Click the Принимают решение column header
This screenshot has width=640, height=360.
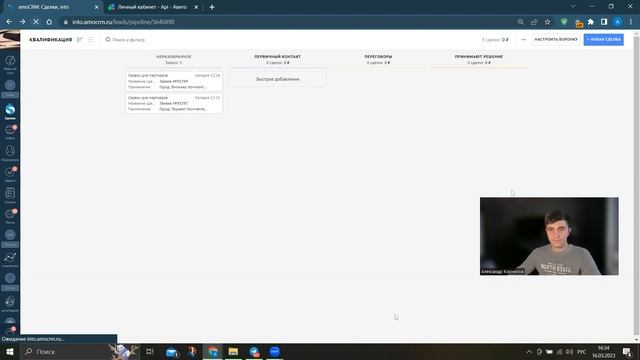[x=479, y=57]
